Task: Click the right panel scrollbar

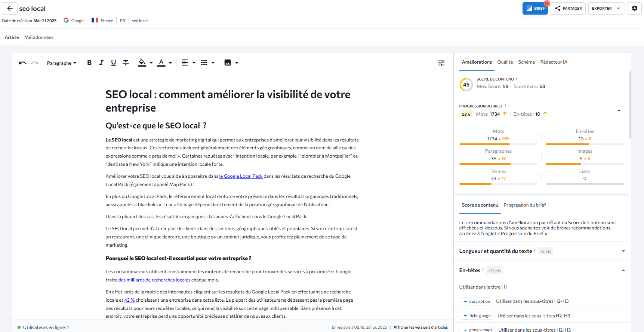Action: (x=630, y=105)
